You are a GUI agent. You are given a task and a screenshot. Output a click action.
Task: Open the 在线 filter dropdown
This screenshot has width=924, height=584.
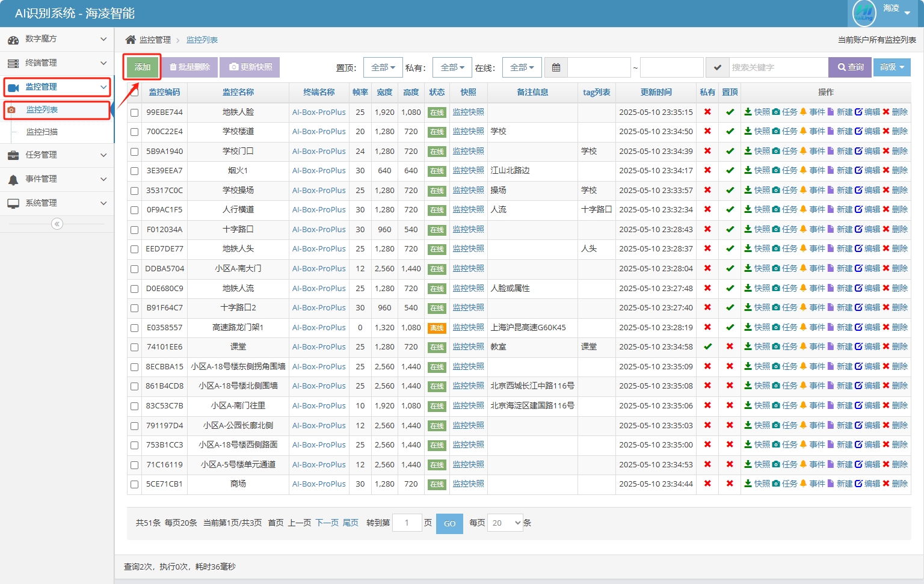(x=522, y=67)
